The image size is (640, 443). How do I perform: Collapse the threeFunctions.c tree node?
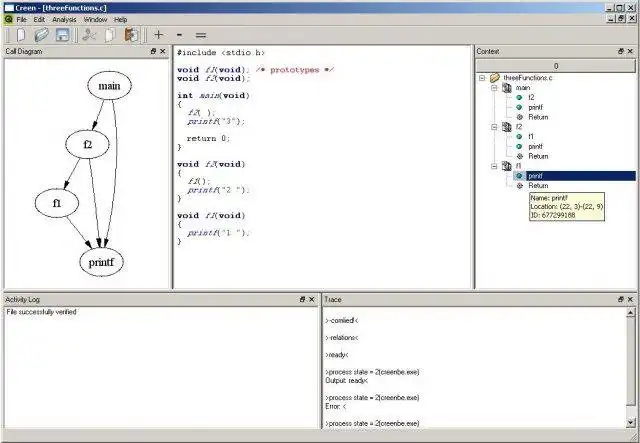pyautogui.click(x=482, y=78)
